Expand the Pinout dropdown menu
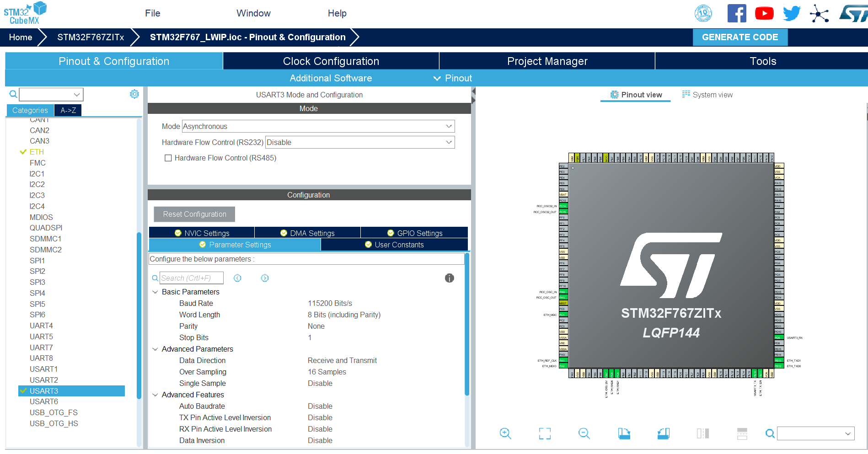 point(453,78)
